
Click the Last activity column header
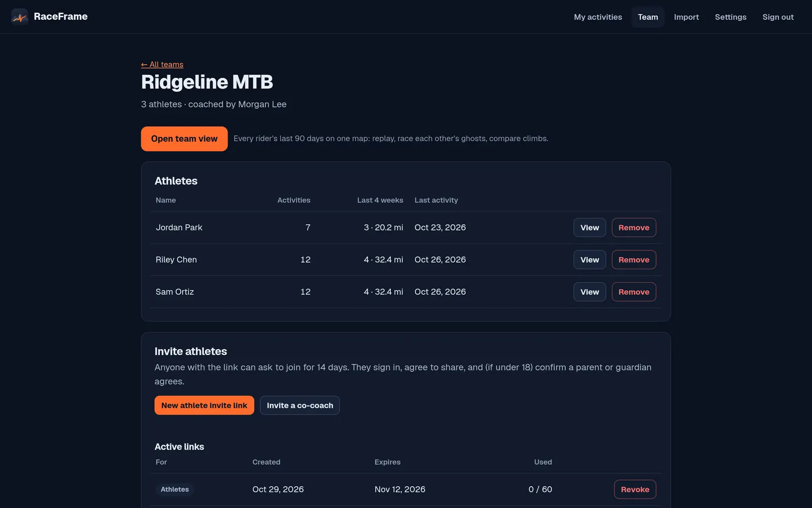(x=436, y=200)
